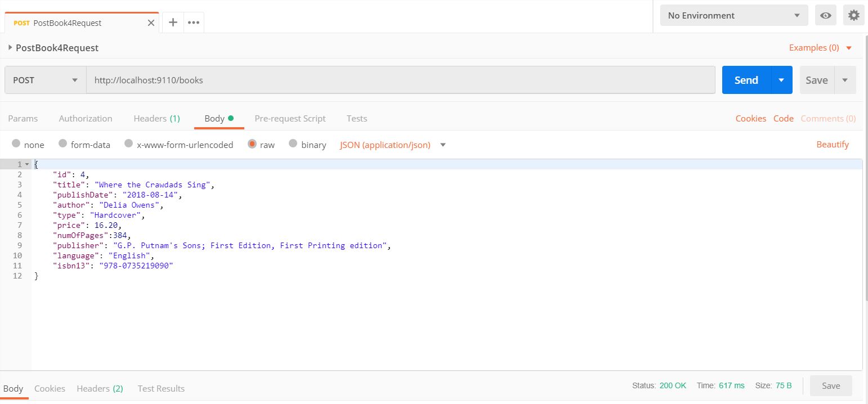The width and height of the screenshot is (868, 404).
Task: Open a new request tab with plus icon
Action: click(173, 23)
